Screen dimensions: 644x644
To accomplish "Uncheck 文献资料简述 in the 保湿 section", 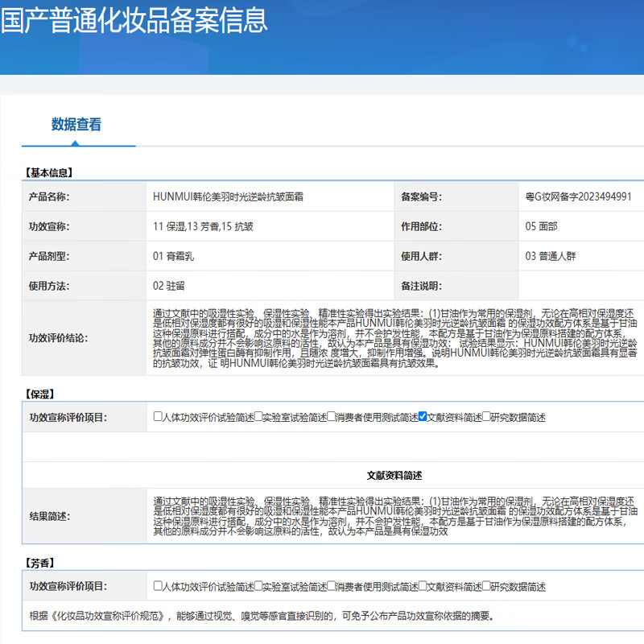I will tap(423, 417).
